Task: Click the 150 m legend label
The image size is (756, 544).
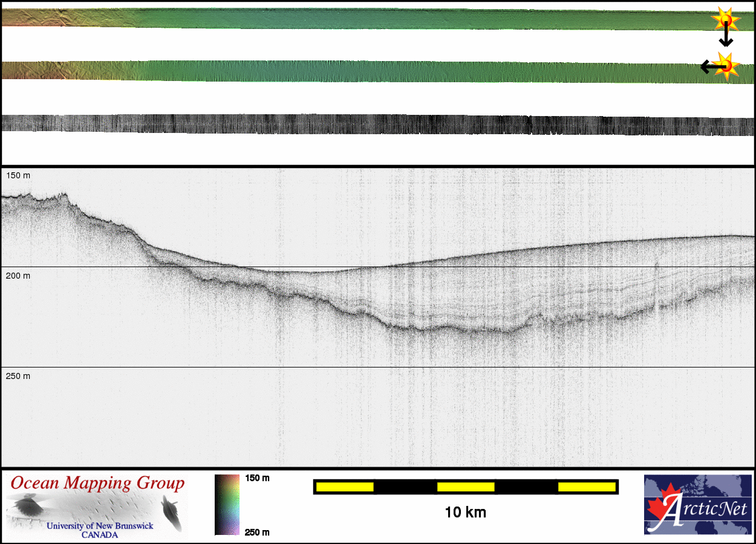Action: (257, 478)
